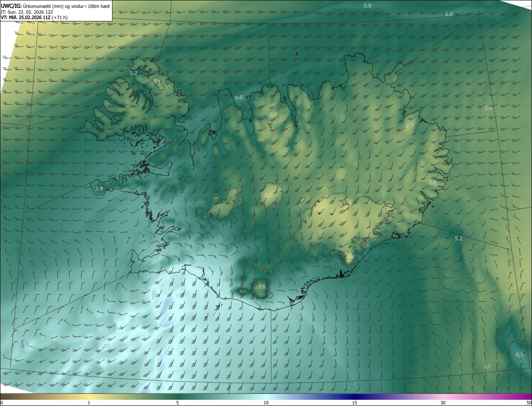This screenshot has width=532, height=406.
Task: Click the faint 10.8 value in the southwest
Action: point(106,345)
